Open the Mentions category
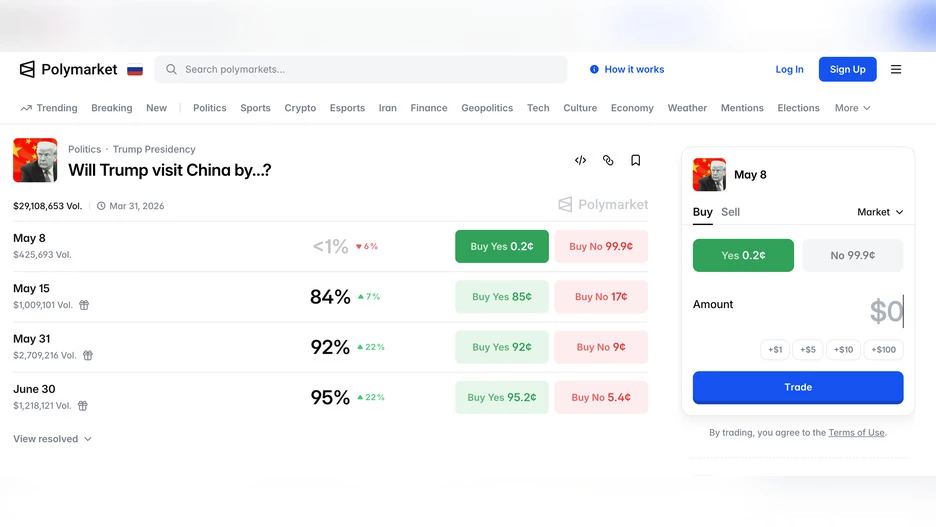Screen dimensions: 936x527 tap(742, 108)
